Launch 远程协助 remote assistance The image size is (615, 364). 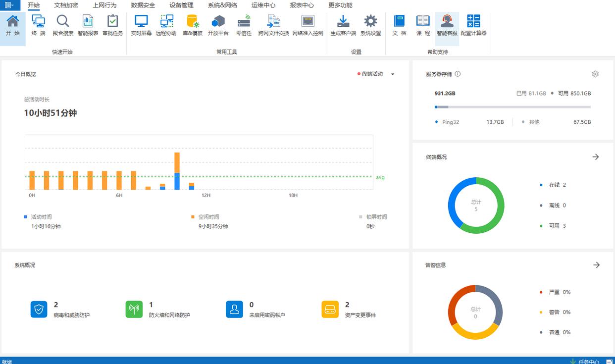166,25
